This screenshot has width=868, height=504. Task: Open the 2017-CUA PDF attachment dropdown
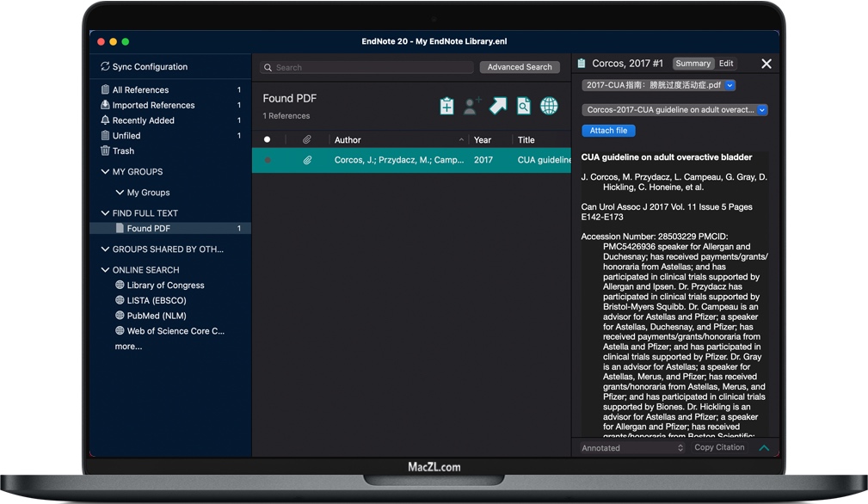[x=730, y=85]
